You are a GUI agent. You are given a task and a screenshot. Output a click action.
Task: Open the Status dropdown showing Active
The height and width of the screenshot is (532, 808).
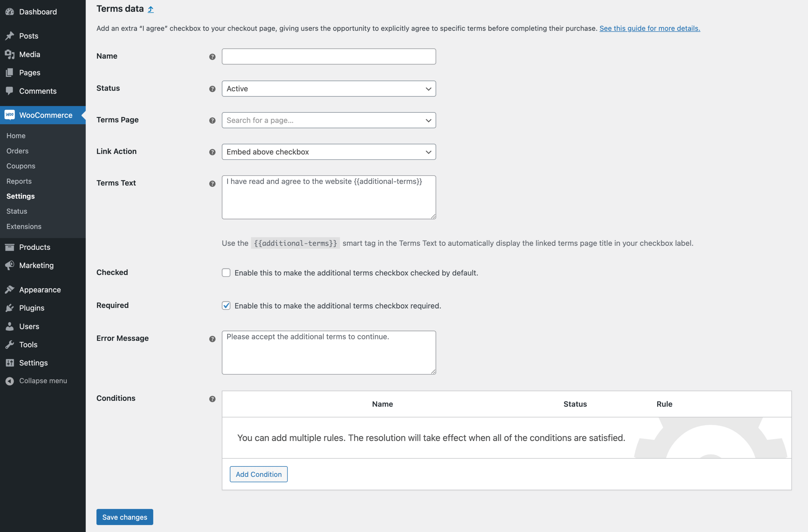tap(328, 89)
